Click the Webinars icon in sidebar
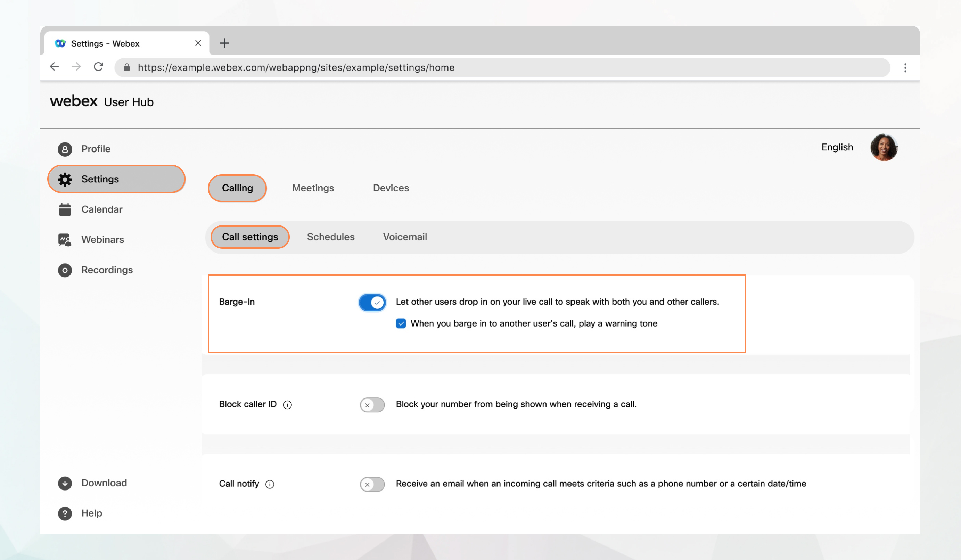The width and height of the screenshot is (961, 560). pos(65,239)
